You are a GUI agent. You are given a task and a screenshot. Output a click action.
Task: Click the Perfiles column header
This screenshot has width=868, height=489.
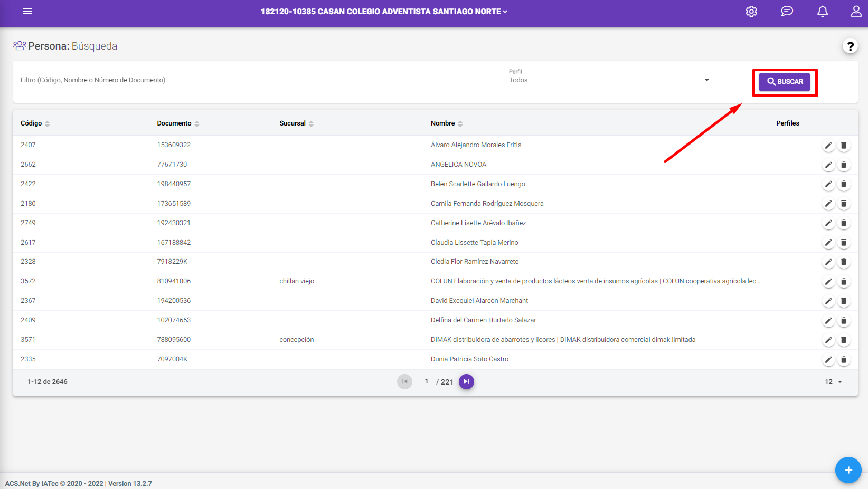tap(787, 123)
